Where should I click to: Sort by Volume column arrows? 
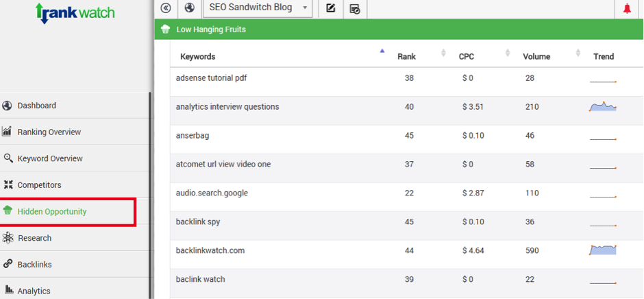pyautogui.click(x=578, y=53)
